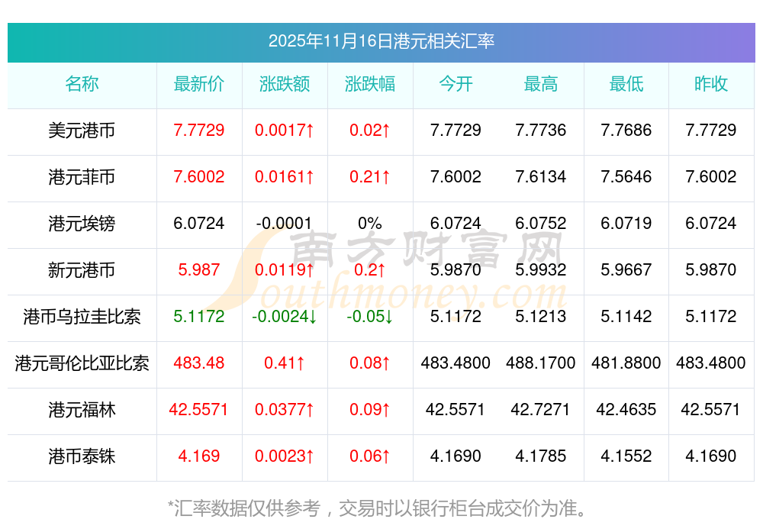Viewport: 763px width, 532px height.
Task: Click high value 7.7736
Action: 541,130
